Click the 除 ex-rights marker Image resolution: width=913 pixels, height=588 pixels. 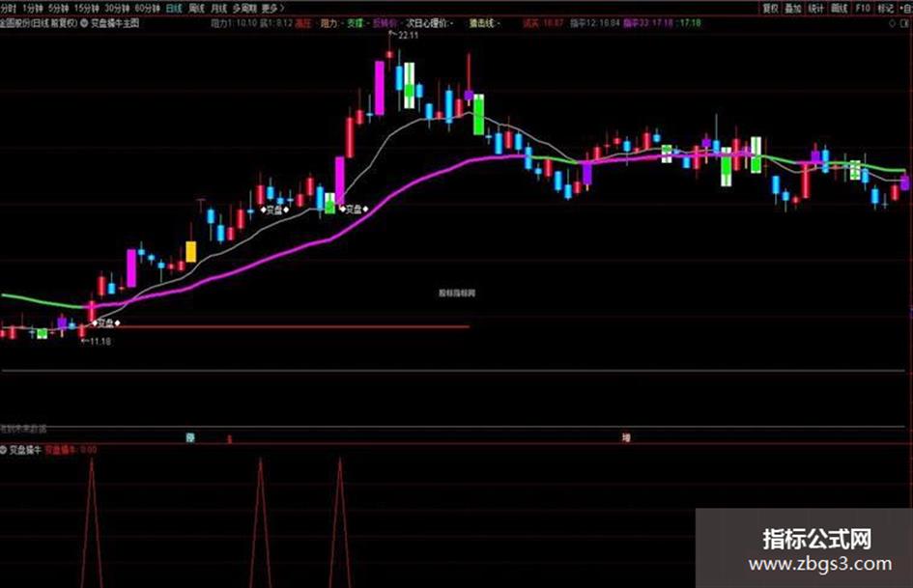[x=189, y=437]
